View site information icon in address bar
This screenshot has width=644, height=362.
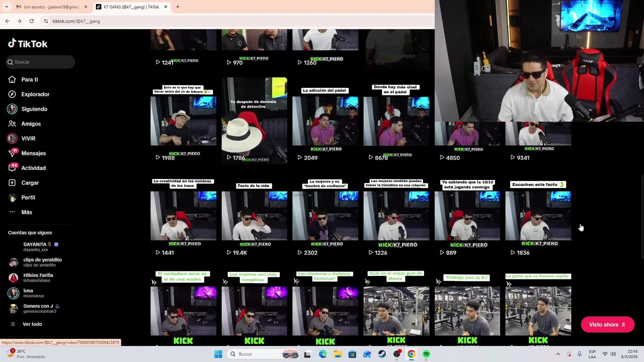[x=45, y=21]
